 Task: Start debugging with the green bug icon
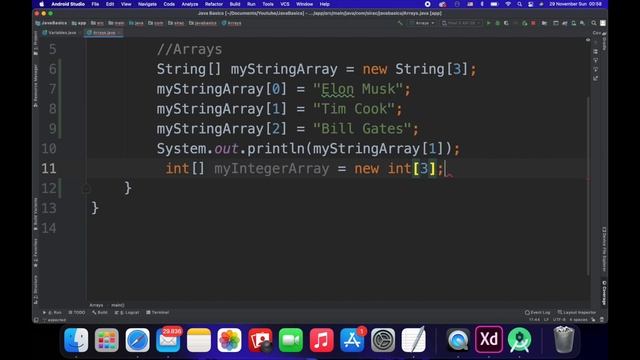coord(497,23)
